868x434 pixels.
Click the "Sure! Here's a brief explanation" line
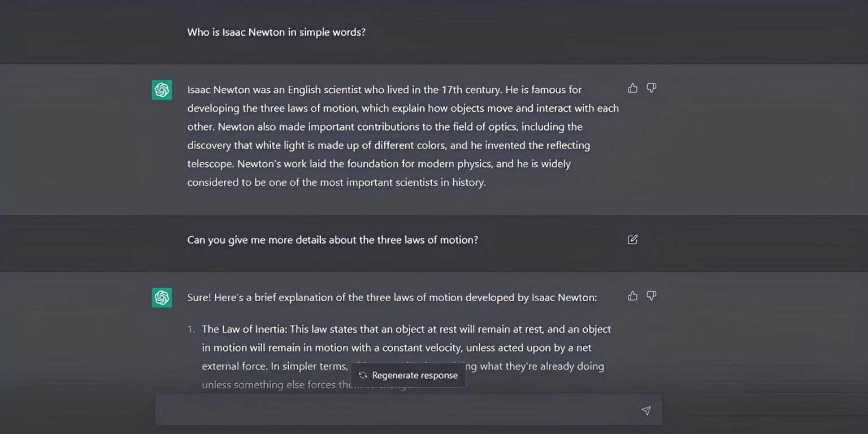[392, 297]
